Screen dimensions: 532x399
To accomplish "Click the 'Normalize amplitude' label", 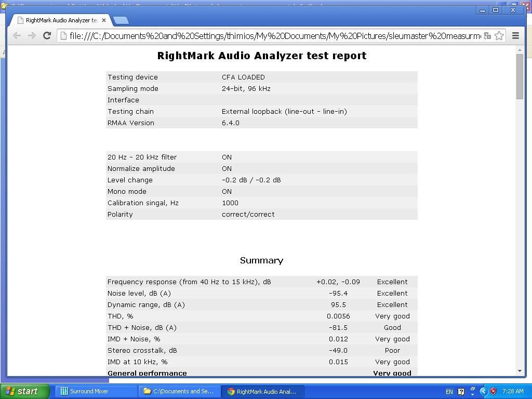I will 141,169.
